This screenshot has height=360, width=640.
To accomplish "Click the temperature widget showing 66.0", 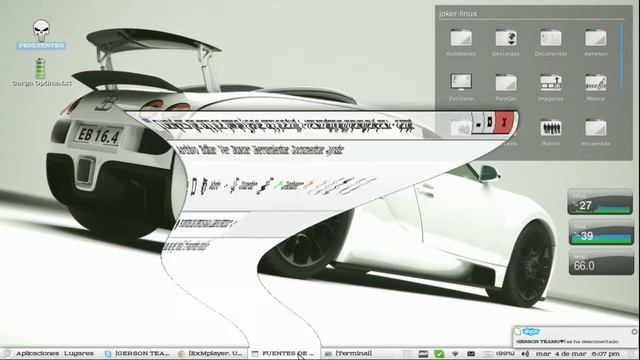I will pos(601,262).
